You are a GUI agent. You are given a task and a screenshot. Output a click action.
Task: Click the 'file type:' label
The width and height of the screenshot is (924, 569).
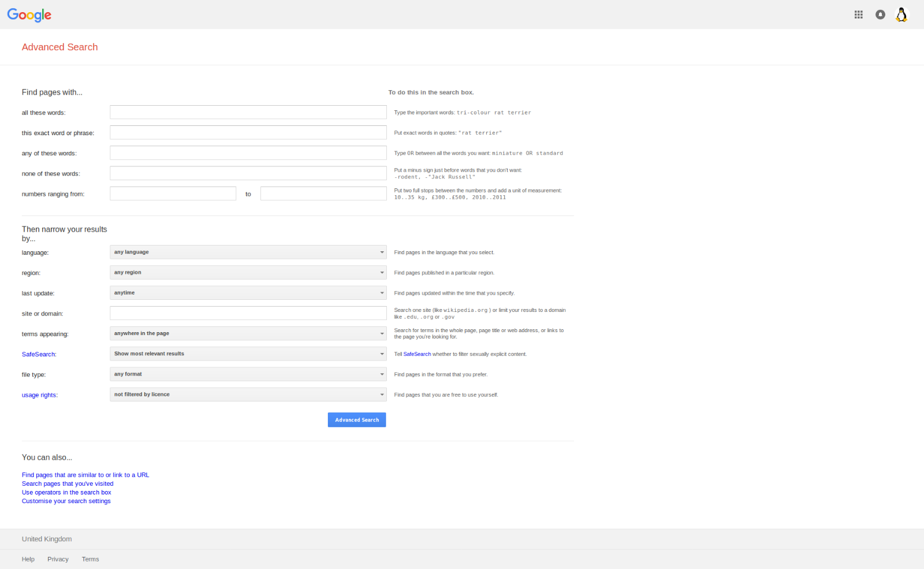tap(34, 375)
